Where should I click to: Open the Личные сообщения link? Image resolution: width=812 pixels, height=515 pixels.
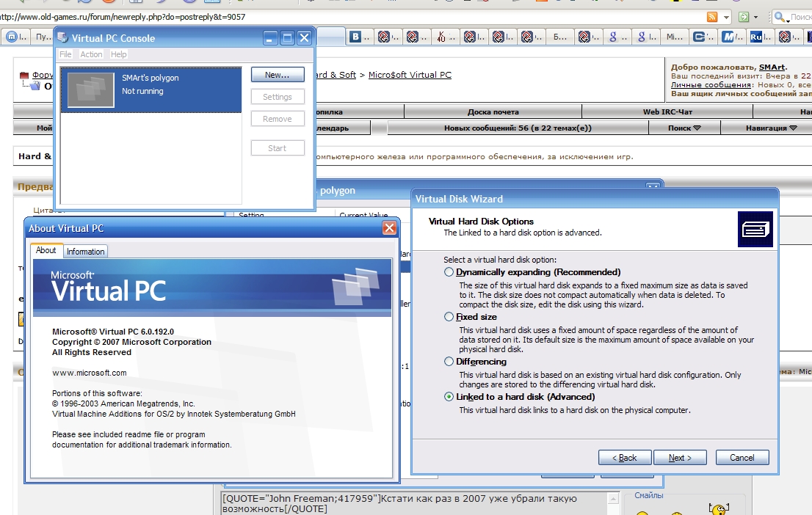coord(711,85)
